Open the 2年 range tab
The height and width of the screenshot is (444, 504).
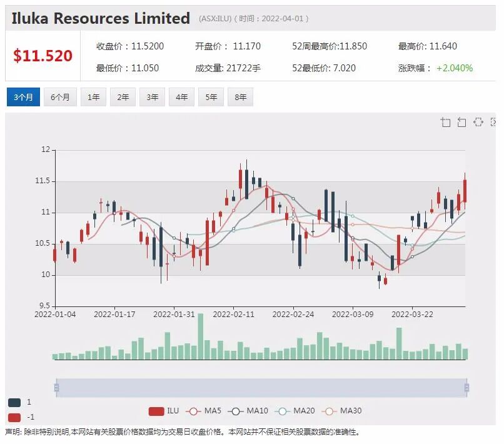(123, 97)
